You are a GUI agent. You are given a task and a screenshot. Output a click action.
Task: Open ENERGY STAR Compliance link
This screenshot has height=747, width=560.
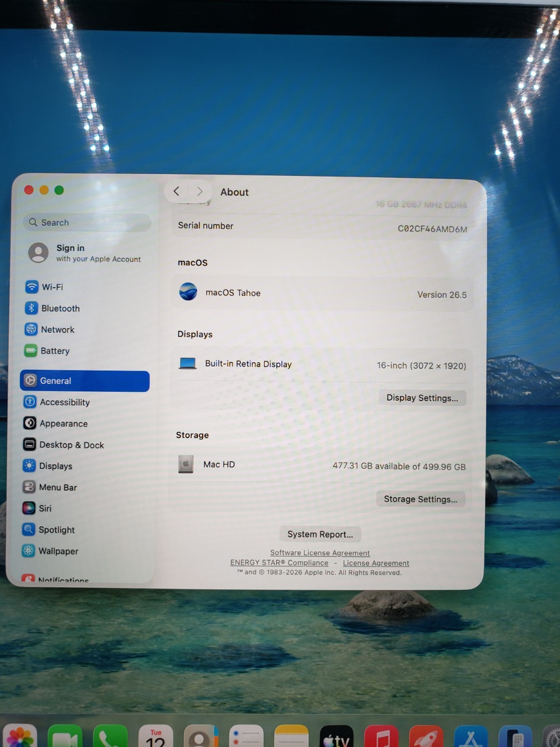tap(279, 563)
